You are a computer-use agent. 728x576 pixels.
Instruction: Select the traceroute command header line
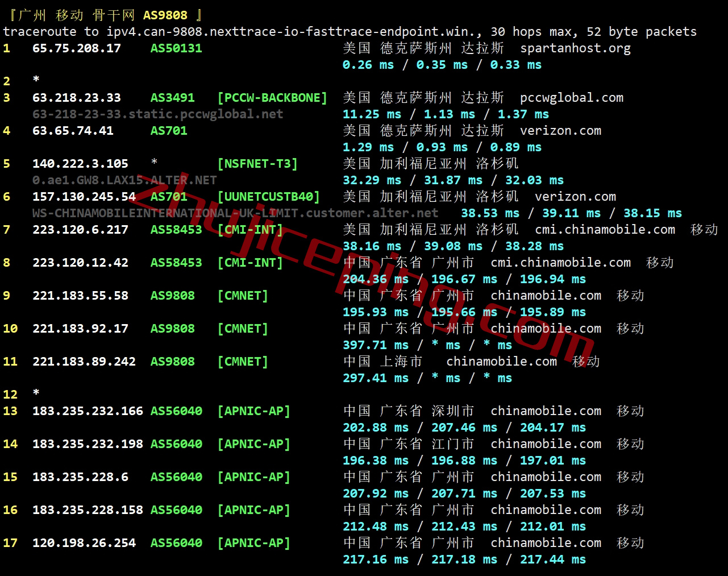click(x=350, y=32)
